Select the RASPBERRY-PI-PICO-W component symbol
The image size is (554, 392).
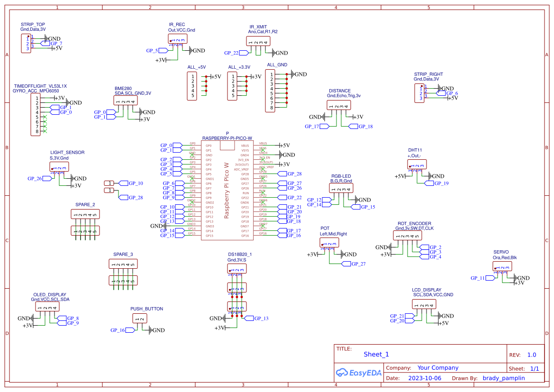[x=227, y=190]
